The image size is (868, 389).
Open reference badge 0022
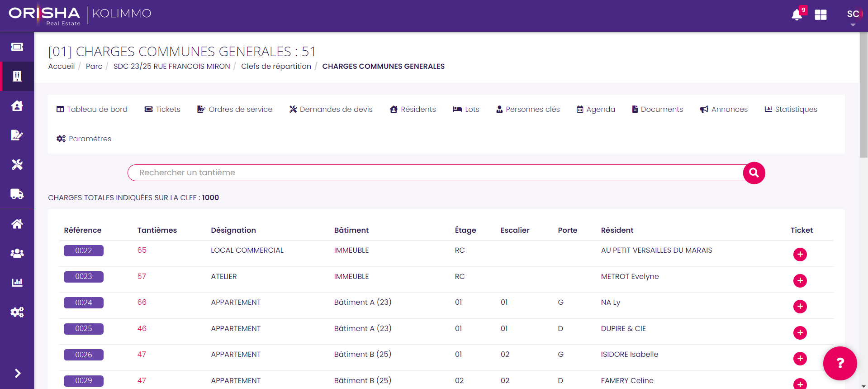[x=84, y=250]
